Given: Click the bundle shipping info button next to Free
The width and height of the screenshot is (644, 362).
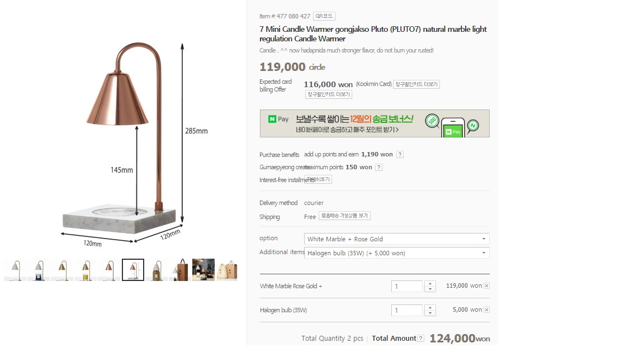Looking at the screenshot, I should click(344, 216).
